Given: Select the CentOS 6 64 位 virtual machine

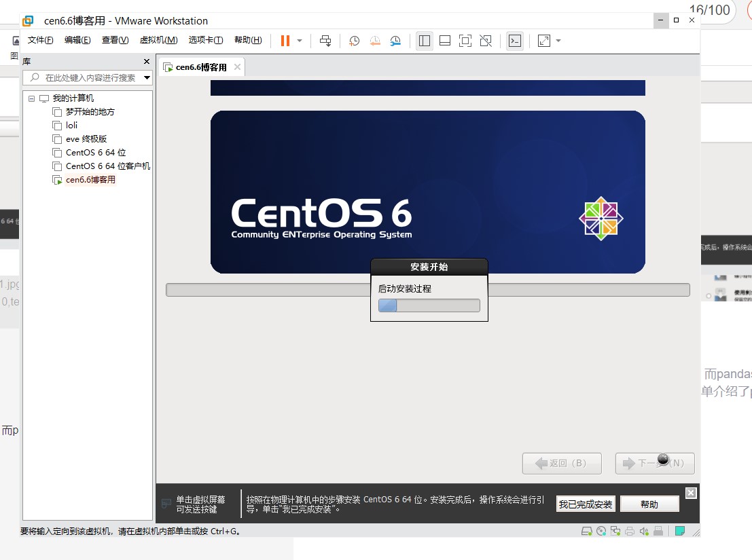Looking at the screenshot, I should click(x=95, y=152).
